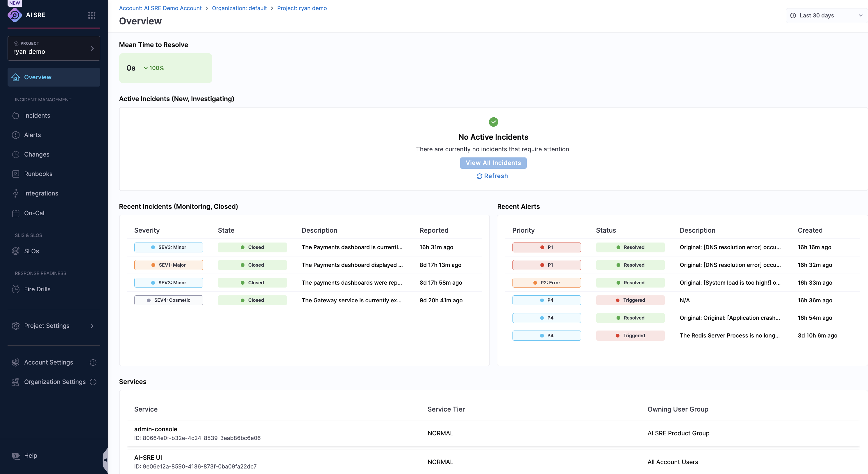Click the Incidents flame icon
Screen dimensions: 868x474
[15, 116]
